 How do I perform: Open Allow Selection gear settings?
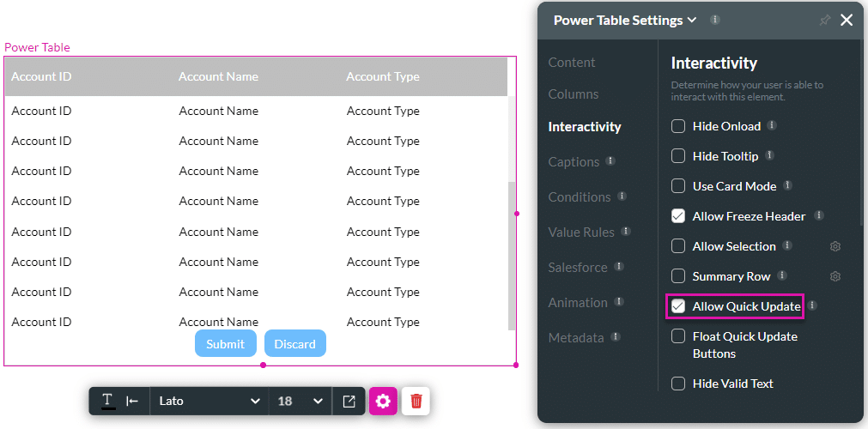(835, 247)
